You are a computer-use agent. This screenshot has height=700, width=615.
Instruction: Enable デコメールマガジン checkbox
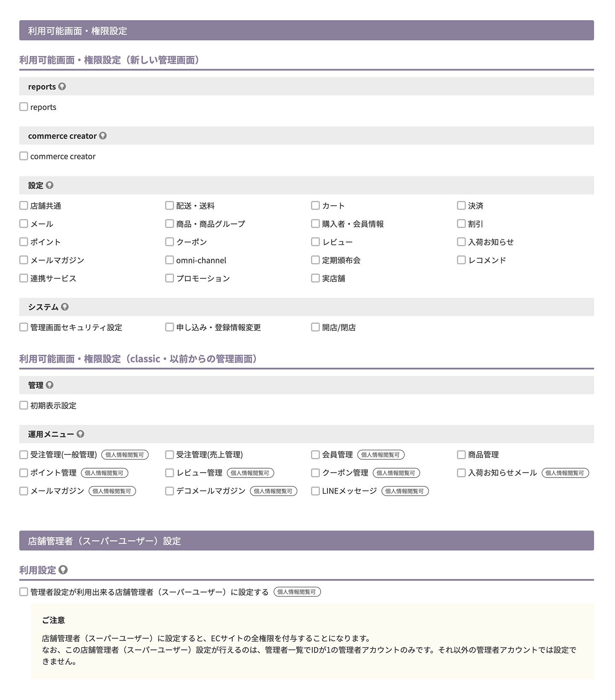(170, 491)
